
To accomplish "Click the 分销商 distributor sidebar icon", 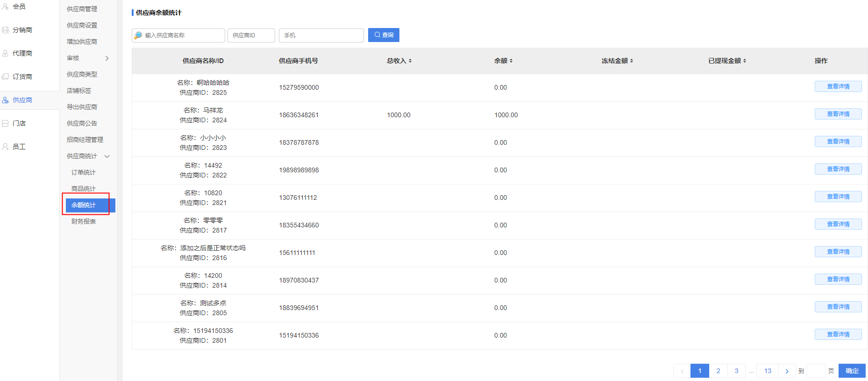I will coord(6,30).
